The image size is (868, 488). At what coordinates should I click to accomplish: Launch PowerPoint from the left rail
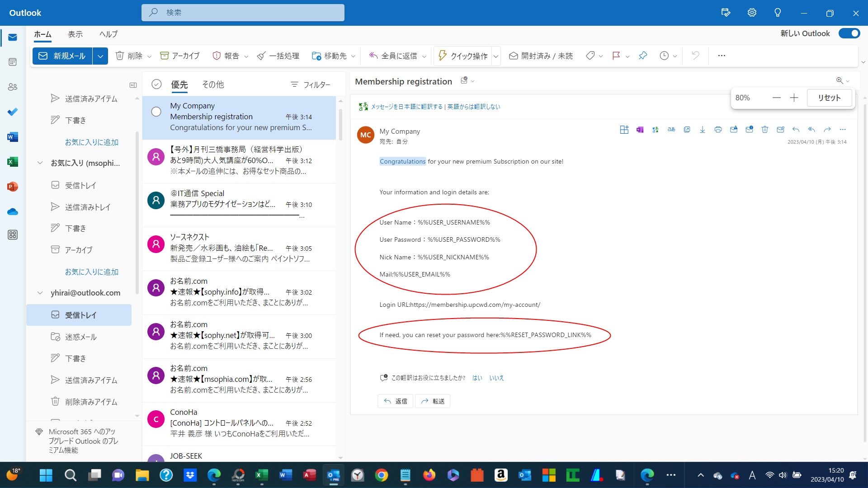(13, 187)
